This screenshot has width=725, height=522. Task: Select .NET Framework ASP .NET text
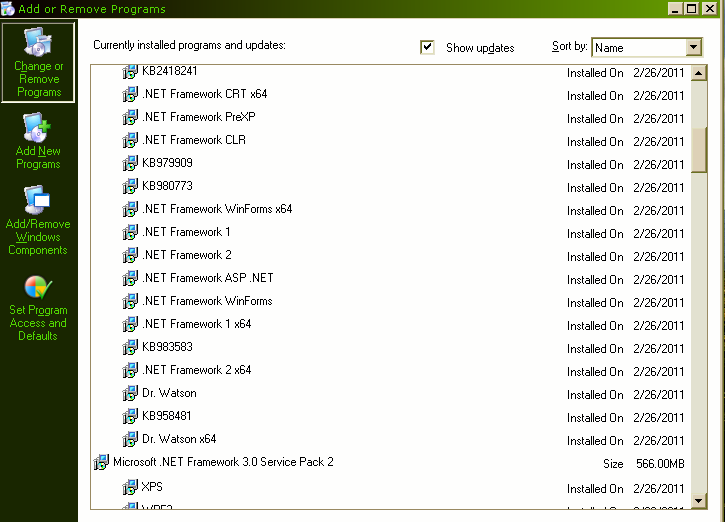tap(208, 278)
